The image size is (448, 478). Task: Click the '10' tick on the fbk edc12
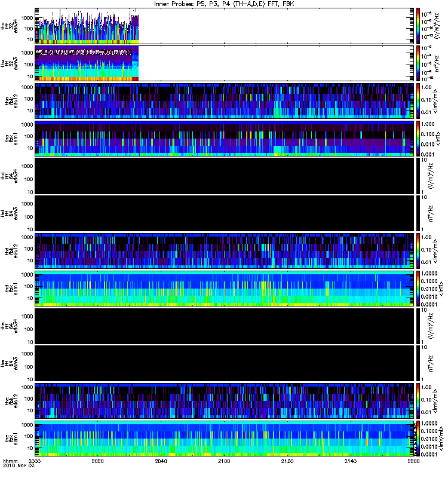(30, 410)
